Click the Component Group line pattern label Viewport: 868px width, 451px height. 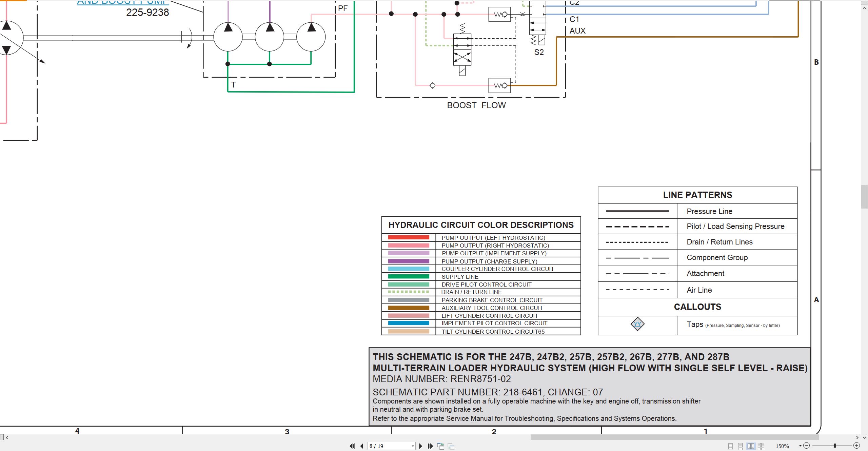point(717,258)
